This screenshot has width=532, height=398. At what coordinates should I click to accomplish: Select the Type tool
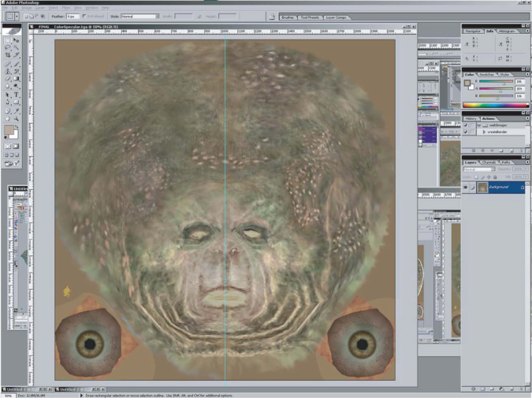point(17,95)
